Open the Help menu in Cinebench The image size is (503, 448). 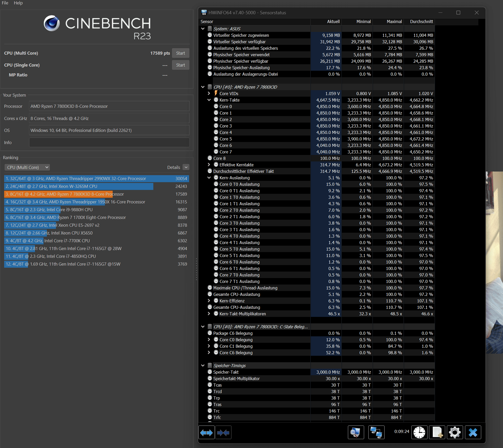coord(18,3)
